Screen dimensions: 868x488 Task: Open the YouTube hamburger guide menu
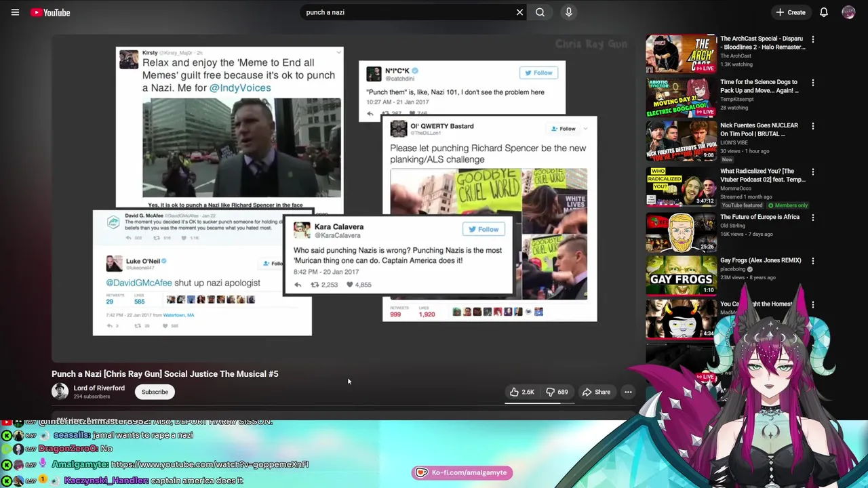point(15,12)
